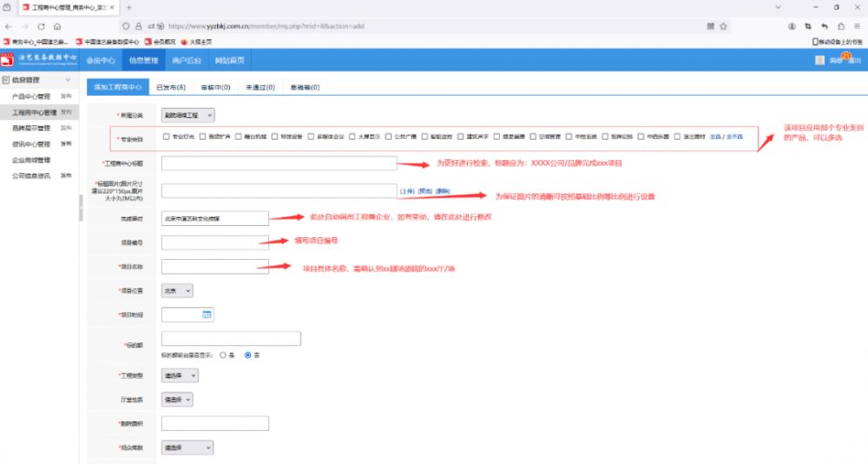
Task: Open the 项目位置 dropdown showing 北京
Action: (x=177, y=290)
